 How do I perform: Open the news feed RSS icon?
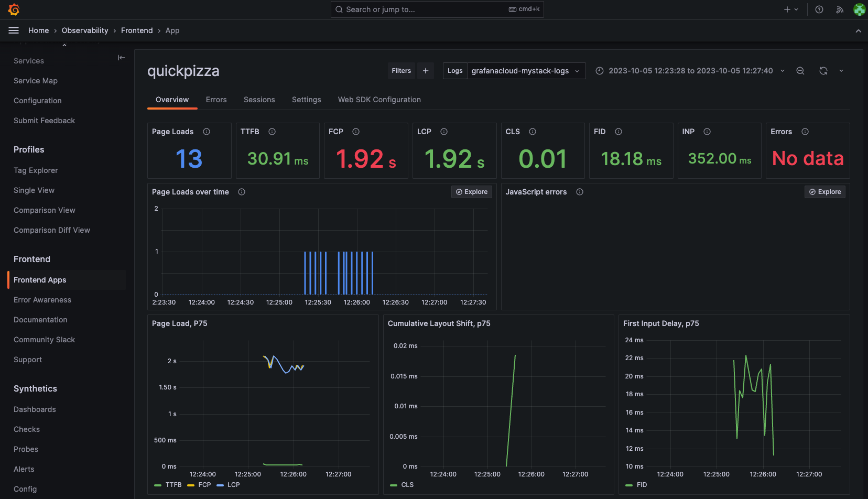tap(840, 9)
